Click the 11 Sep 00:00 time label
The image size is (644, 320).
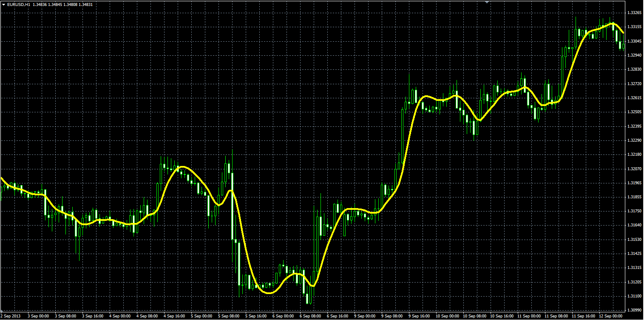click(x=528, y=316)
